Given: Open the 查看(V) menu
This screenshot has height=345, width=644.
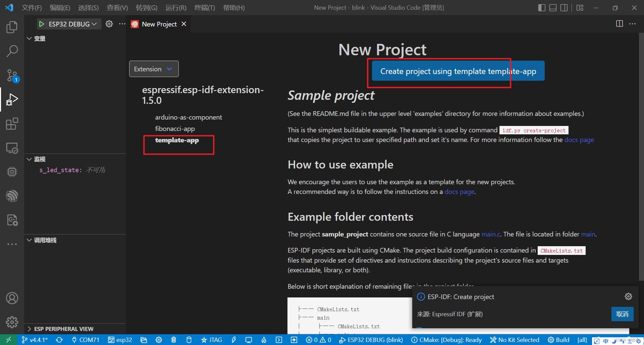Looking at the screenshot, I should (x=117, y=7).
